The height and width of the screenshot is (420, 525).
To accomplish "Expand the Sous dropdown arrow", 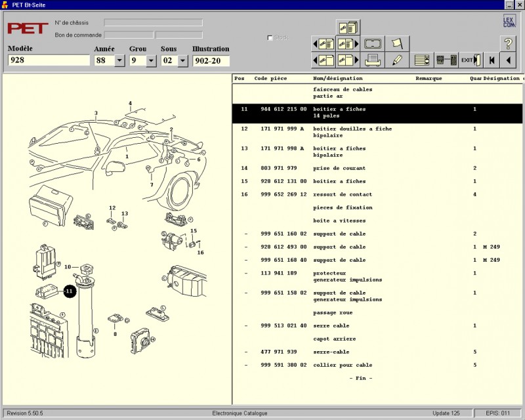I will pos(183,60).
